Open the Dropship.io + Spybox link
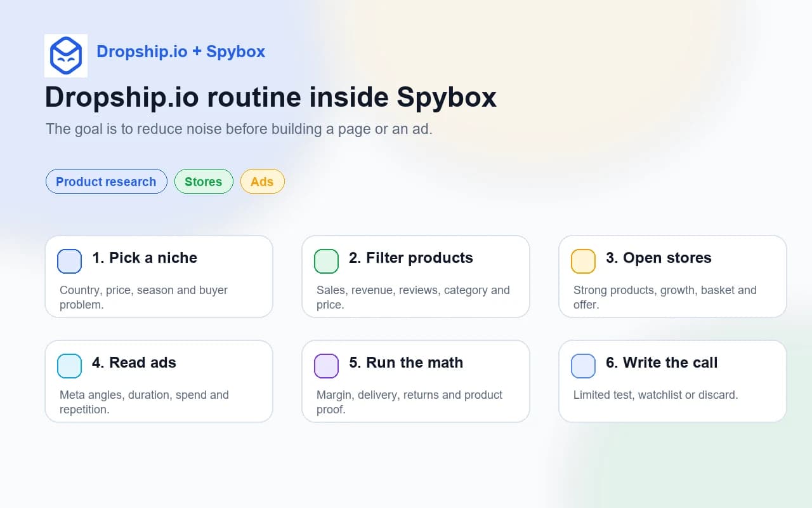Image resolution: width=812 pixels, height=508 pixels. (x=181, y=51)
